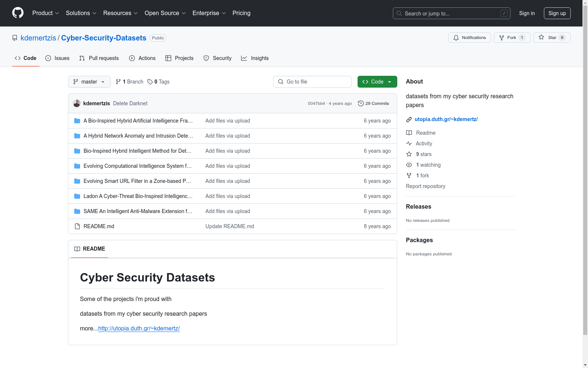The width and height of the screenshot is (588, 368).
Task: Open the Delete Darknet commit message
Action: (x=130, y=103)
